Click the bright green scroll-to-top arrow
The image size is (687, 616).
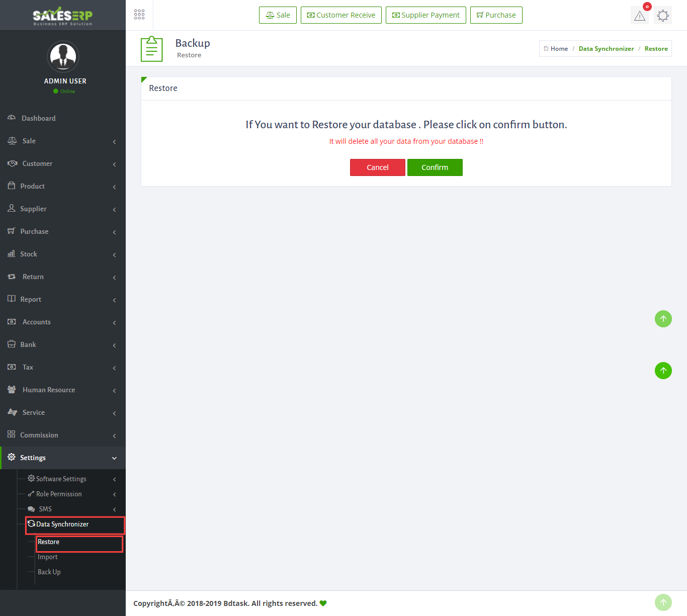coord(663,371)
